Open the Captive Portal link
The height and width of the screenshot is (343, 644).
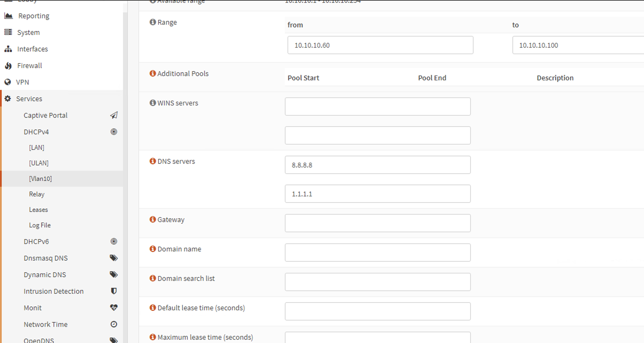[x=45, y=115]
